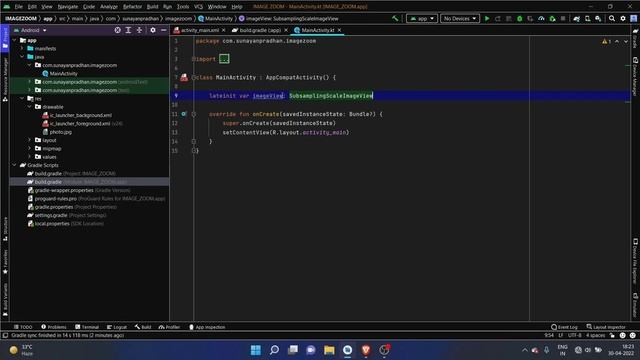Open File Explorer from the taskbar
The image size is (640, 360).
[329, 350]
